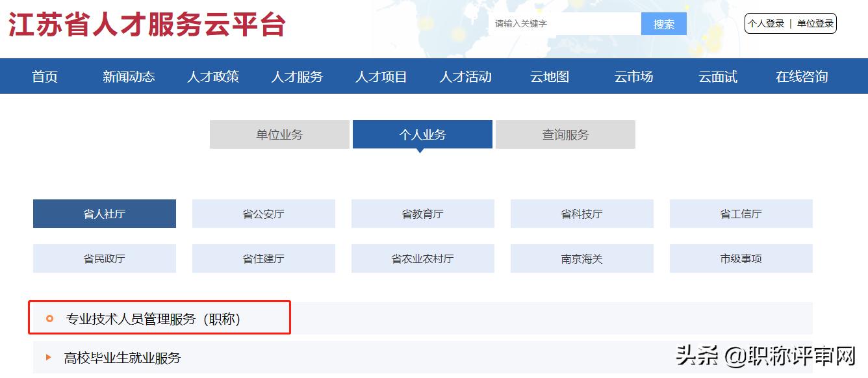Open the 云面试 menu item
Image resolution: width=868 pixels, height=378 pixels.
tap(717, 76)
